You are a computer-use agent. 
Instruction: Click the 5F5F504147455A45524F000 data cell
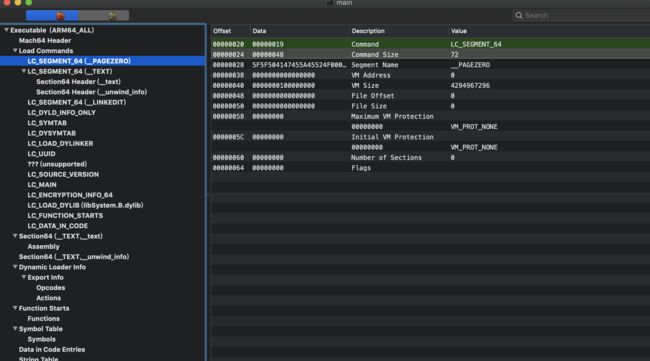coord(299,65)
